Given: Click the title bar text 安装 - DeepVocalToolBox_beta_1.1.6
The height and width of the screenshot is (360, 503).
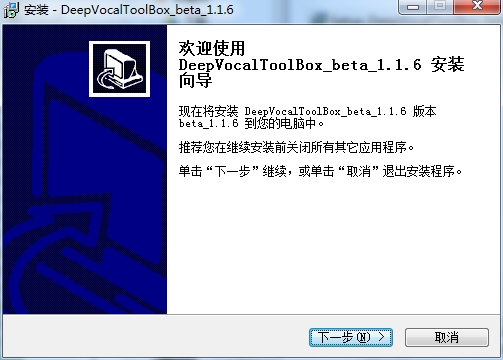Looking at the screenshot, I should (129, 10).
